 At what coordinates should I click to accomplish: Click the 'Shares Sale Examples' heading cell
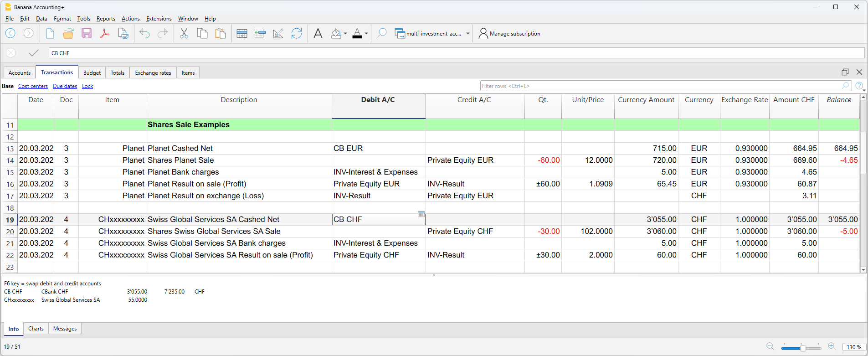point(239,125)
